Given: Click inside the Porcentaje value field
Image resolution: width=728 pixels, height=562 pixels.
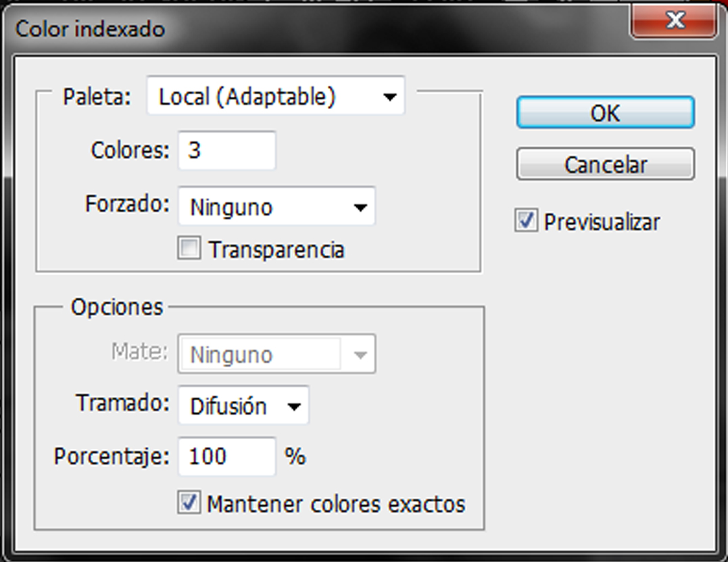Looking at the screenshot, I should [226, 456].
